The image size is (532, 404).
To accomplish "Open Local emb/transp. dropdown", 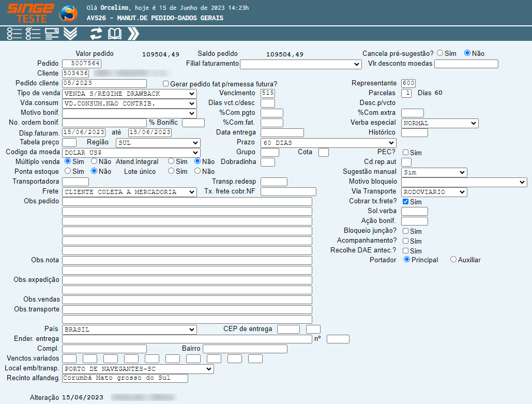I will 138,369.
